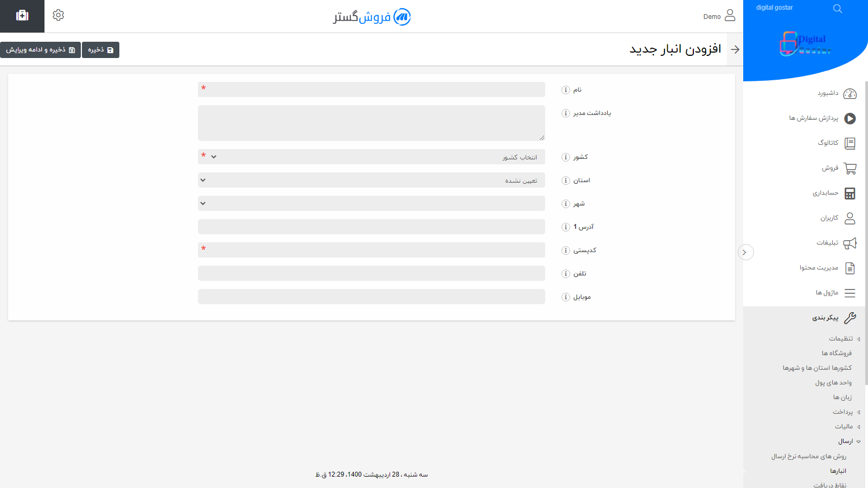Open the first-aid kit help icon
The width and height of the screenshot is (868, 488).
pyautogui.click(x=22, y=16)
